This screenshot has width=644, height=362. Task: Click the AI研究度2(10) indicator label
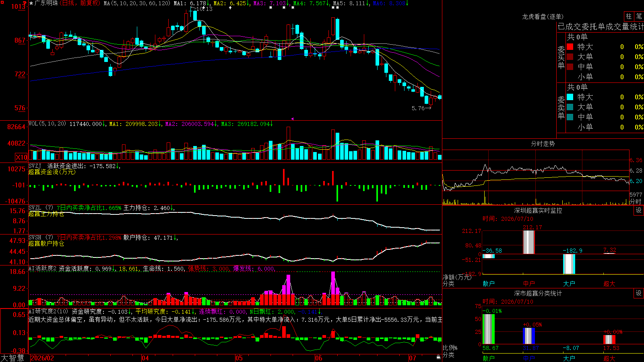tap(48, 311)
